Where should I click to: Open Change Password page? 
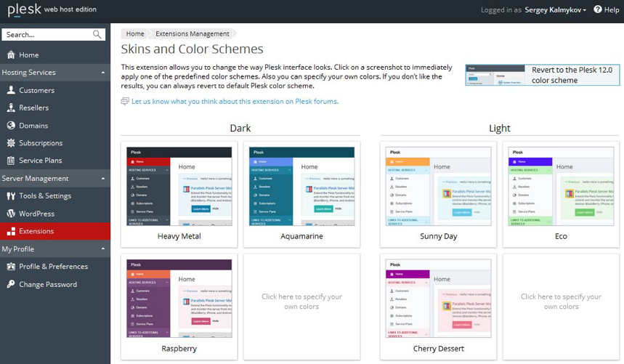[x=55, y=284]
